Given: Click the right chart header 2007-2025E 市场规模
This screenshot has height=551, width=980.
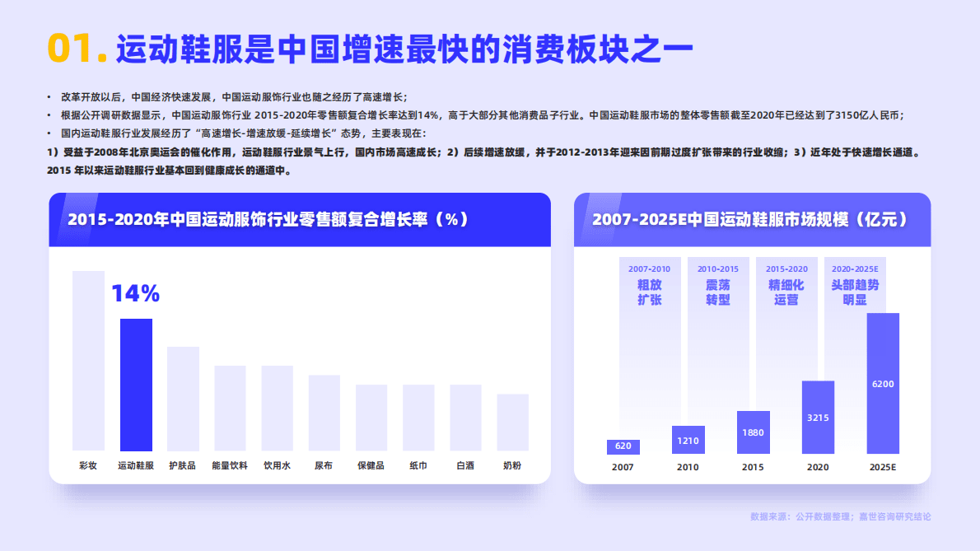Looking at the screenshot, I should [x=750, y=219].
